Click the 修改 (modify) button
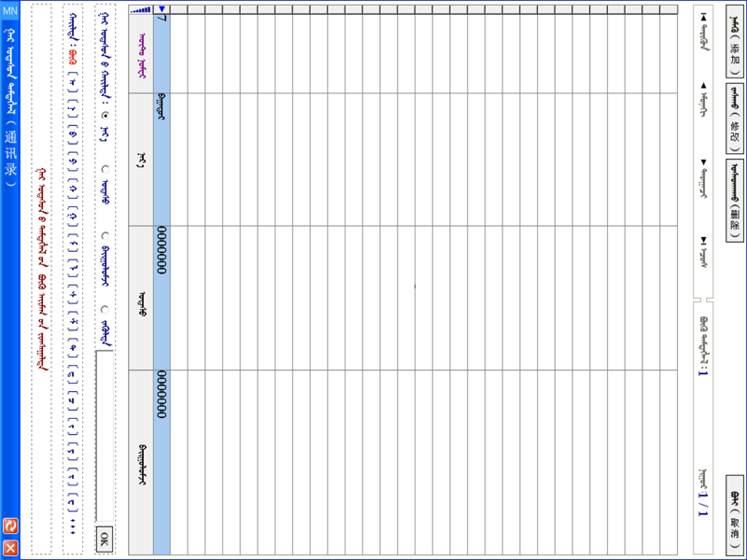Image resolution: width=747 pixels, height=560 pixels. tap(735, 119)
